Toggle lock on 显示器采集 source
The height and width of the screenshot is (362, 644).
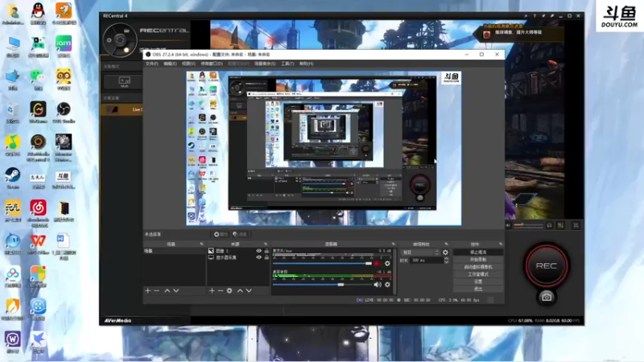266,257
